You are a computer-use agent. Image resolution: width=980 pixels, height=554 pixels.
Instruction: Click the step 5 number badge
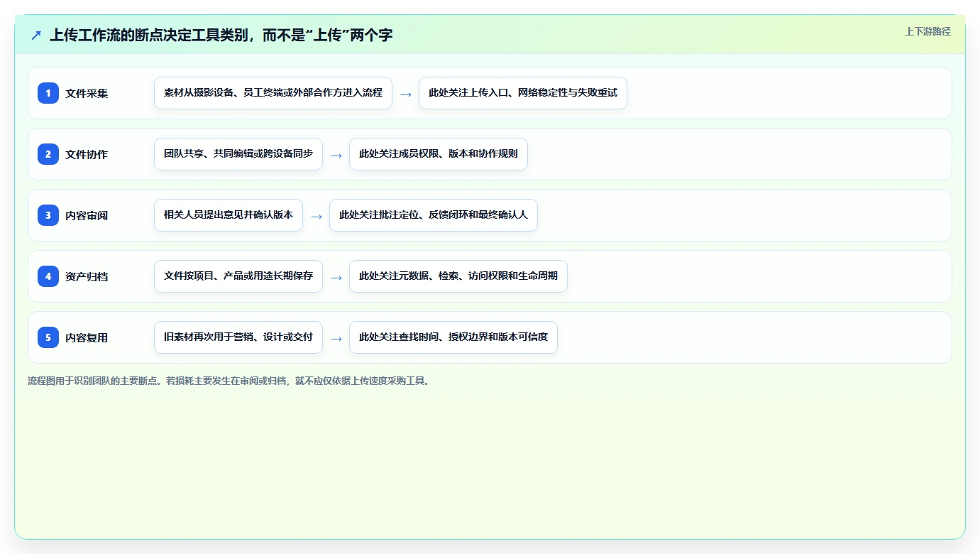(x=48, y=337)
